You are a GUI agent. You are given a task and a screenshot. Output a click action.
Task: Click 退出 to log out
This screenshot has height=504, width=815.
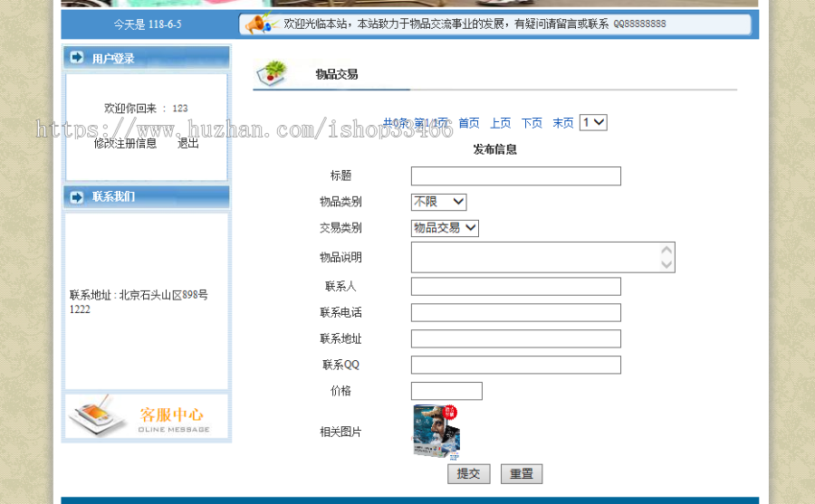pos(188,143)
